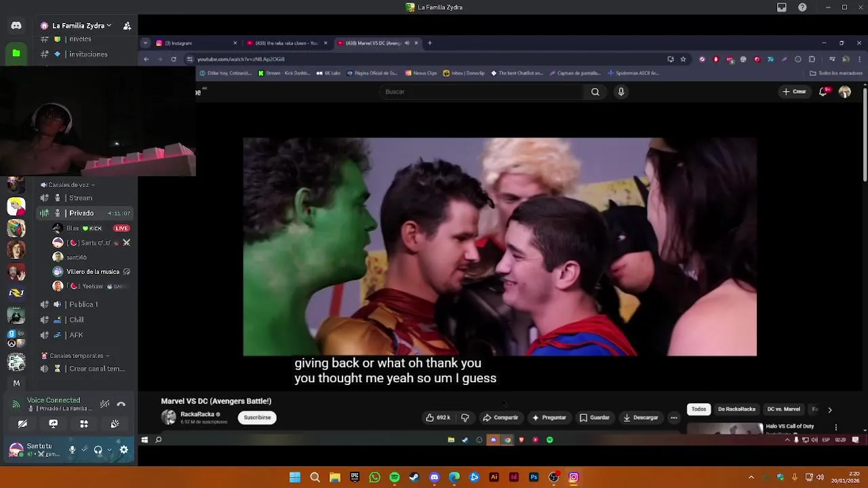Screen dimensions: 868x488
Task: Click the Guardar save button
Action: [594, 418]
